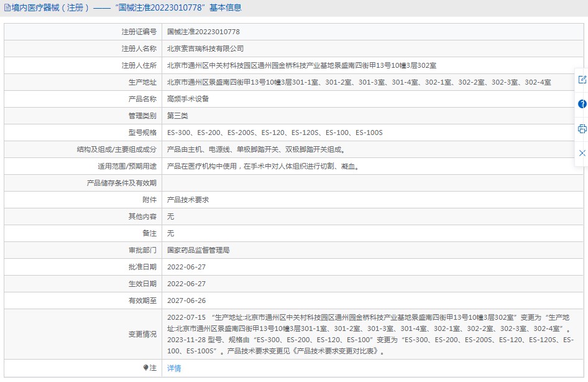Close the floating sidebar with X icon

click(582, 153)
